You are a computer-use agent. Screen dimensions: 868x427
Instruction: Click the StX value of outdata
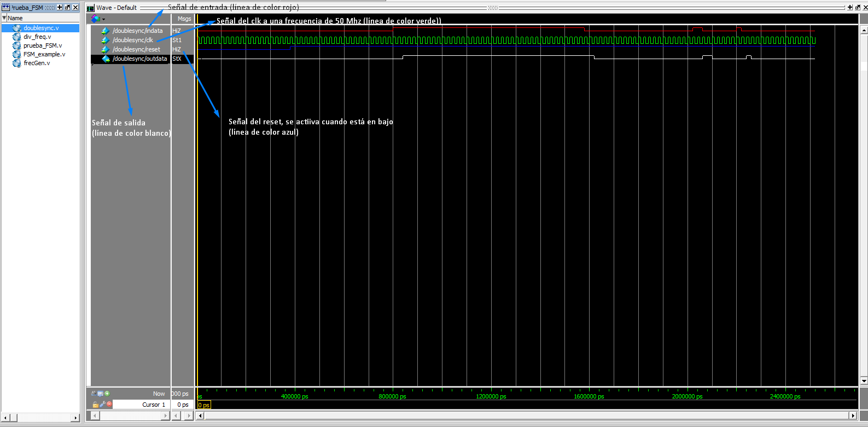[x=177, y=59]
